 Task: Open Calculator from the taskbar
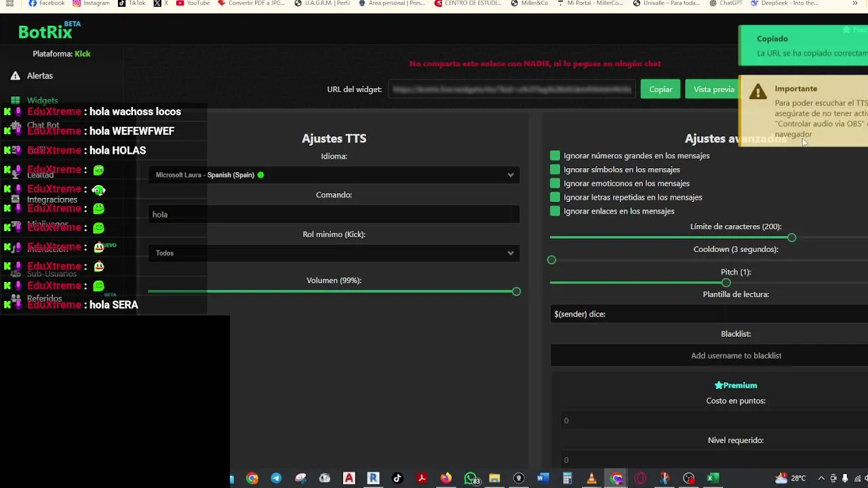pos(567,479)
